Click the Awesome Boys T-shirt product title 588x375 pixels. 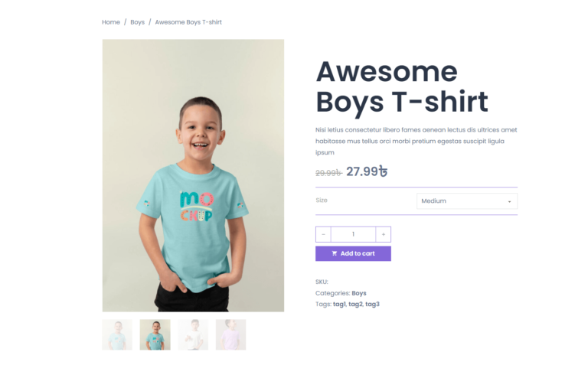(402, 86)
